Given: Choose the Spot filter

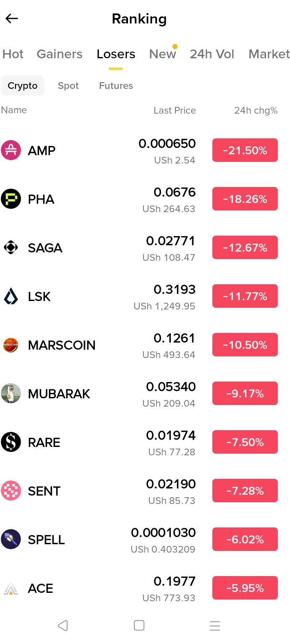Looking at the screenshot, I should pos(68,86).
